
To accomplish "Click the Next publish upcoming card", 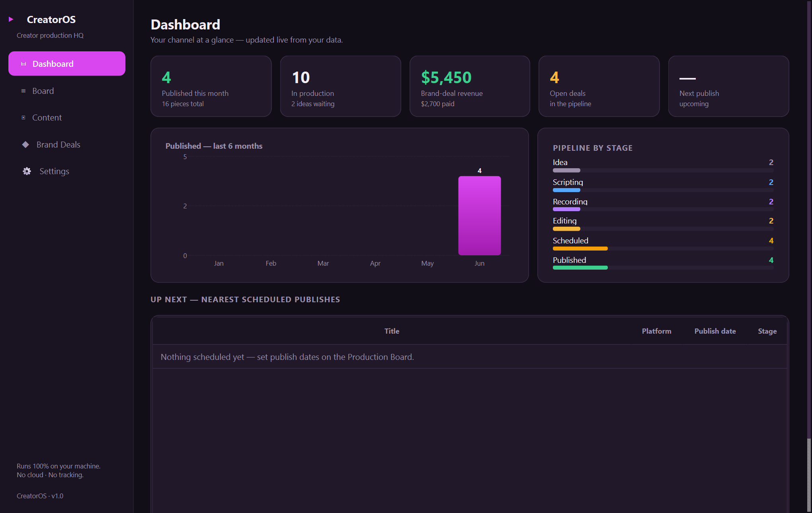I will pos(728,86).
